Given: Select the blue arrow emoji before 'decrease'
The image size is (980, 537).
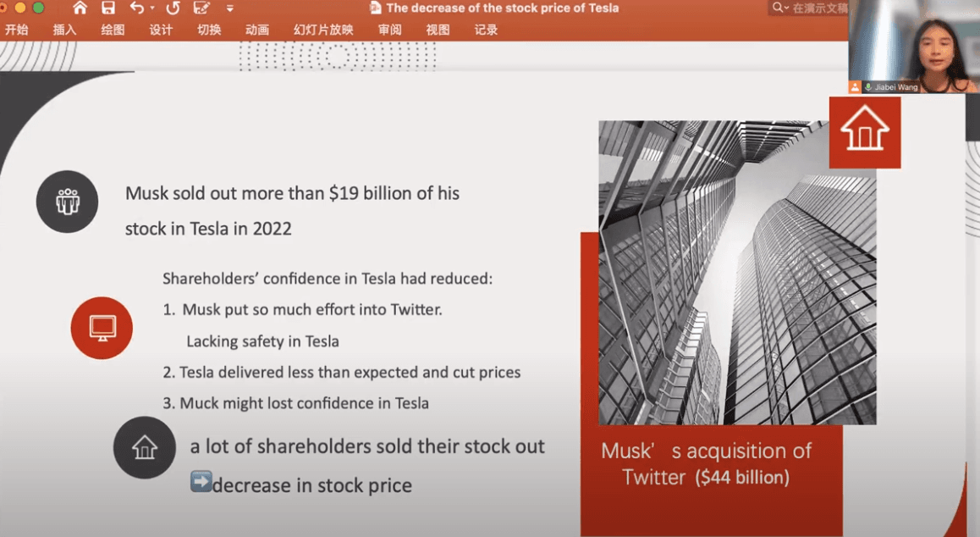Looking at the screenshot, I should [x=201, y=482].
